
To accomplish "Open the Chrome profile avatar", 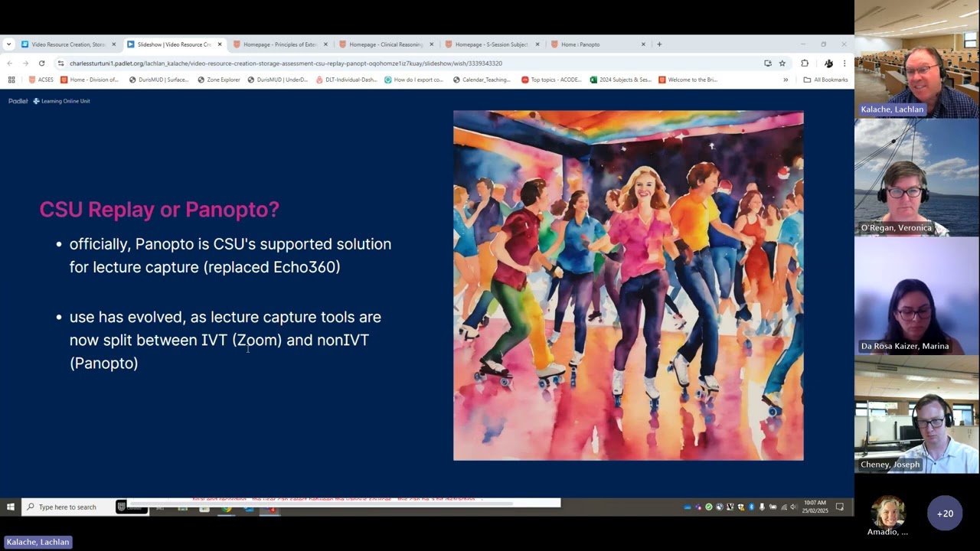I will pyautogui.click(x=828, y=64).
